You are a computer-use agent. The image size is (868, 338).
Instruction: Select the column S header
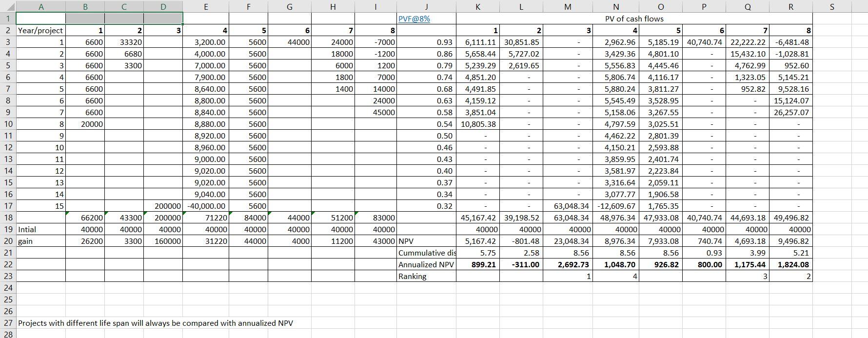[x=831, y=6]
